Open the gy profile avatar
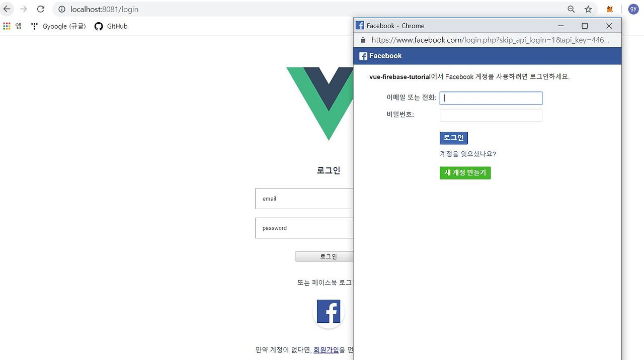644x360 pixels. [633, 9]
